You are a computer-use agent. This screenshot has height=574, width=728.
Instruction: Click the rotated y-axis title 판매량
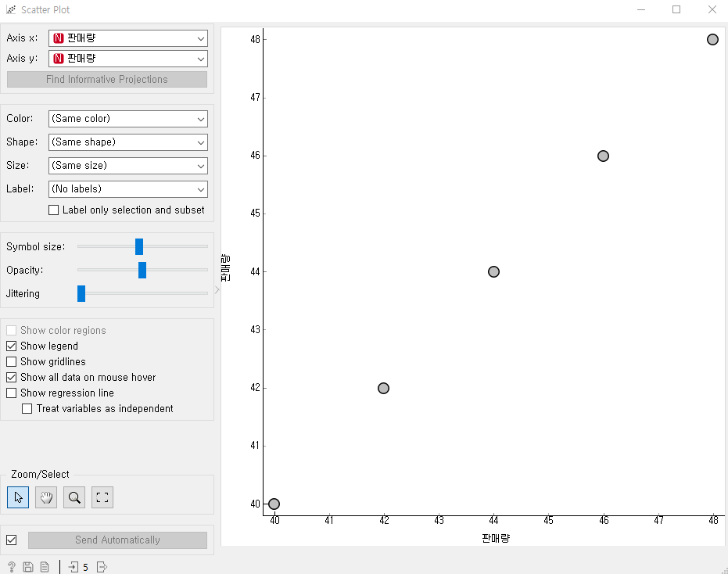tap(226, 267)
